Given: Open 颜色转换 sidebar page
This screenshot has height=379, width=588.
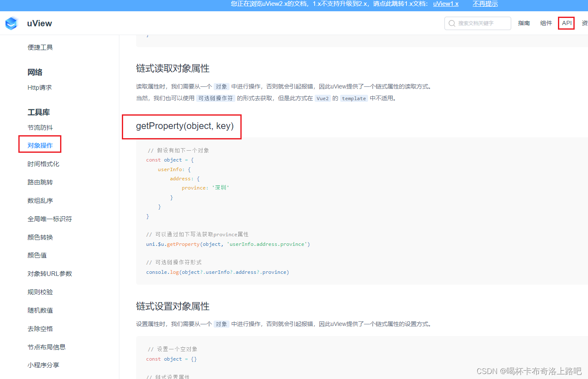Looking at the screenshot, I should pos(40,237).
